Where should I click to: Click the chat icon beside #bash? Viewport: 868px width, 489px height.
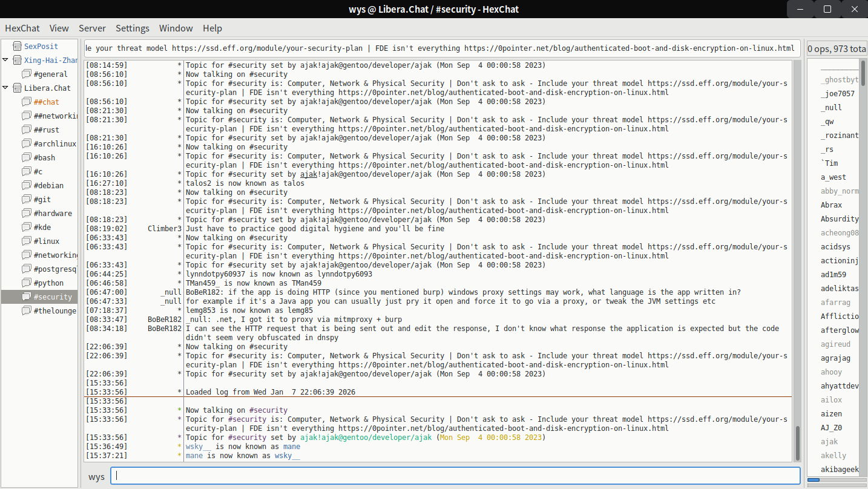(x=27, y=157)
